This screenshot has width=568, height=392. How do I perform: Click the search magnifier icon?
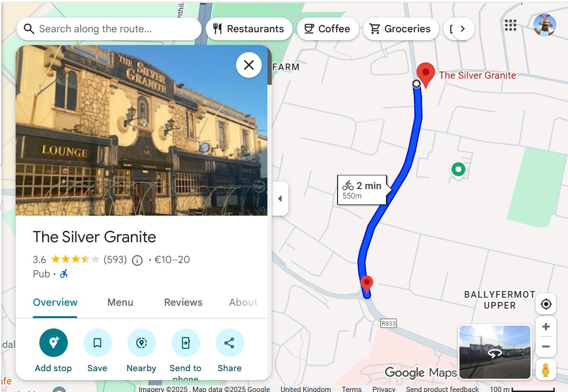click(29, 29)
